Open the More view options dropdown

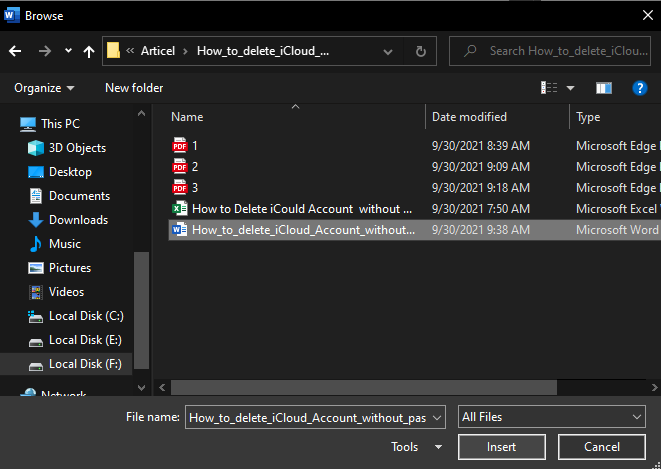tap(570, 88)
